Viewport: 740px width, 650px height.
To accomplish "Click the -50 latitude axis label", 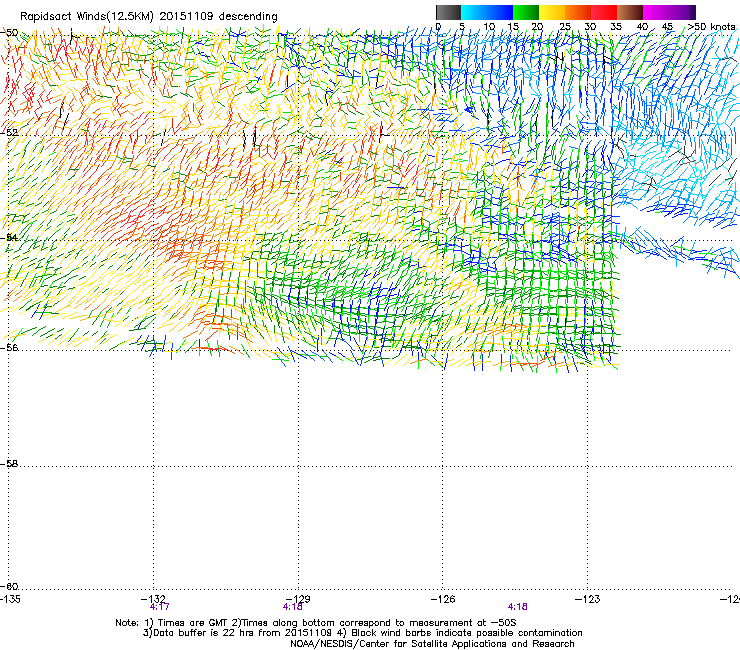I will point(9,33).
